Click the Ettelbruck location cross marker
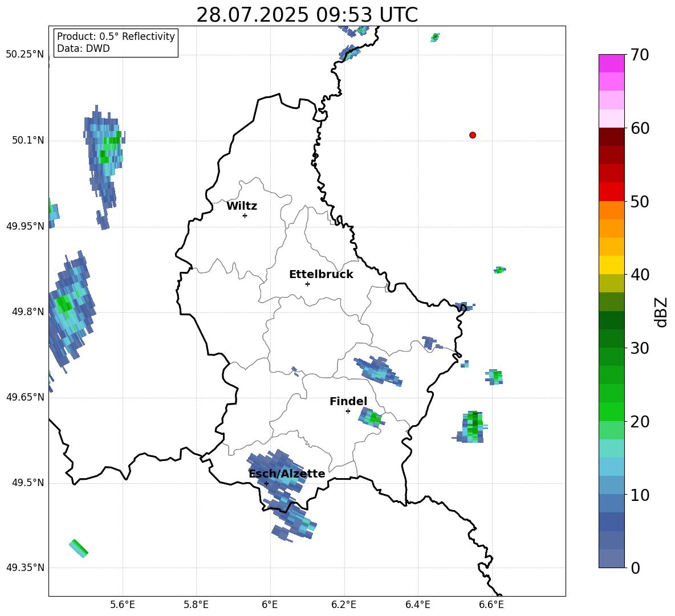Screen dimensions: 675x616 click(307, 284)
